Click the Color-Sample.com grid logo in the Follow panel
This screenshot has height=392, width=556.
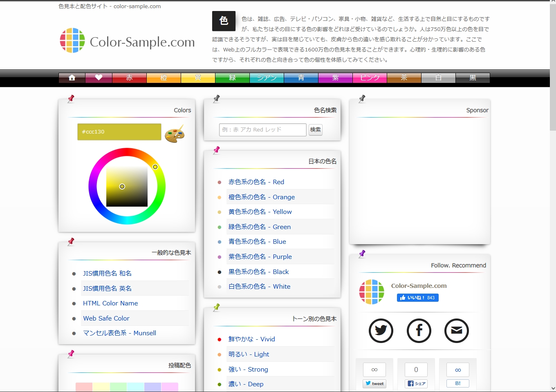tap(372, 292)
